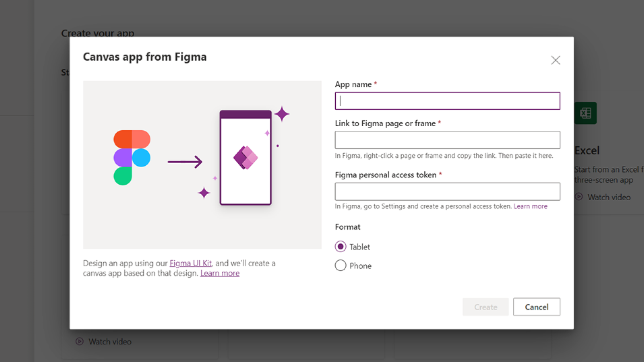The image size is (644, 362).
Task: Click Watch video play icon at bottom left
Action: [80, 341]
